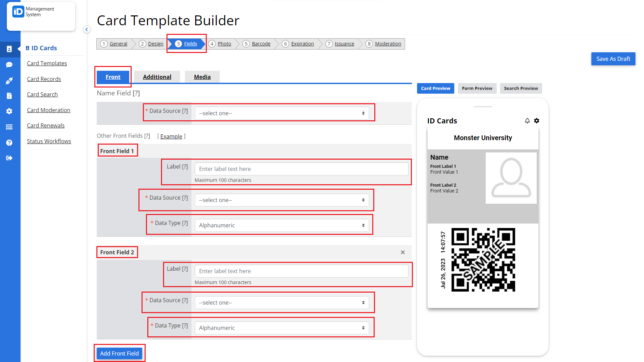Open the billing invoice icon in sidebar
Image resolution: width=644 pixels, height=362 pixels.
[9, 96]
